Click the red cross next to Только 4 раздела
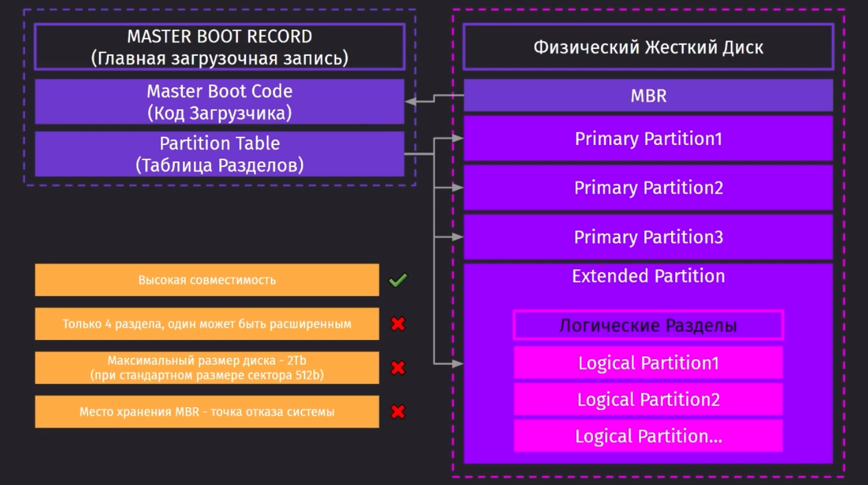The image size is (868, 485). (x=398, y=324)
